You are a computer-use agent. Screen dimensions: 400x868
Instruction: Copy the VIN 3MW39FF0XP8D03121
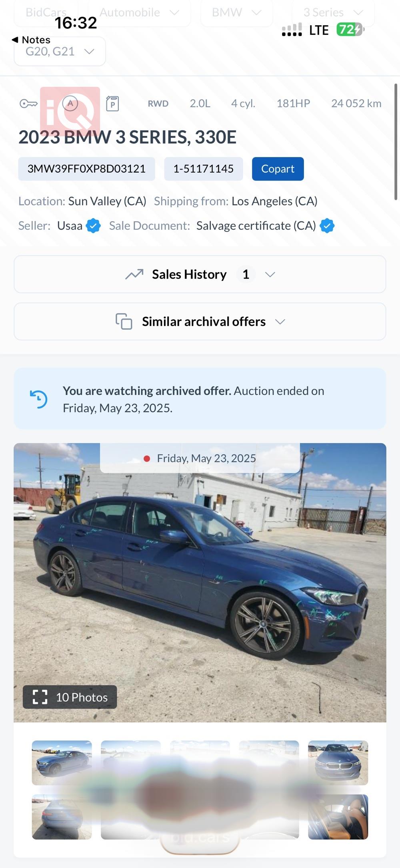(x=86, y=169)
